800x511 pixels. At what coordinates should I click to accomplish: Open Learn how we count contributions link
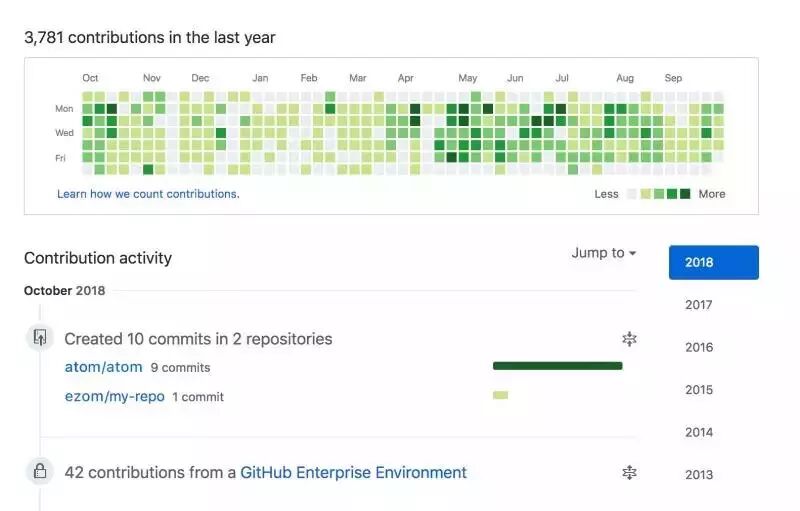point(148,194)
